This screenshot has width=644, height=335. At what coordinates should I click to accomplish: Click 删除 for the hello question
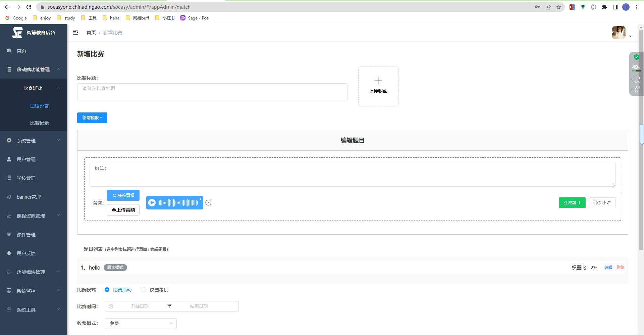pos(621,268)
